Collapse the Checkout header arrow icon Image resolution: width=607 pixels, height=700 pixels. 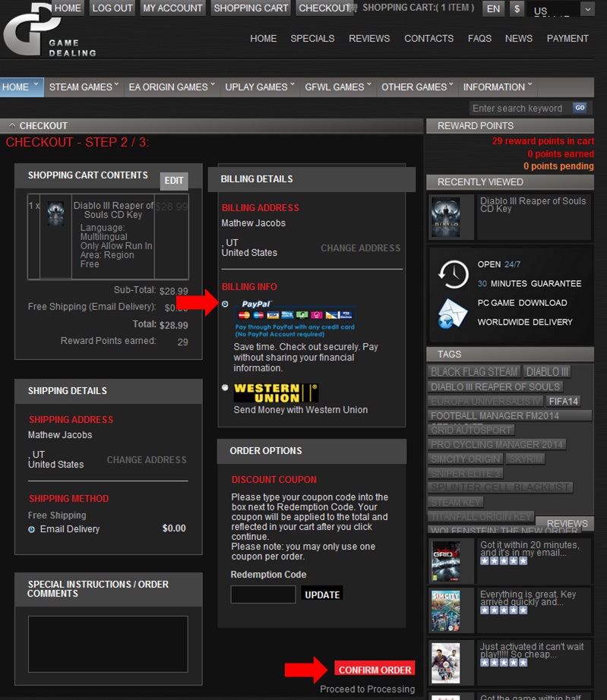12,125
